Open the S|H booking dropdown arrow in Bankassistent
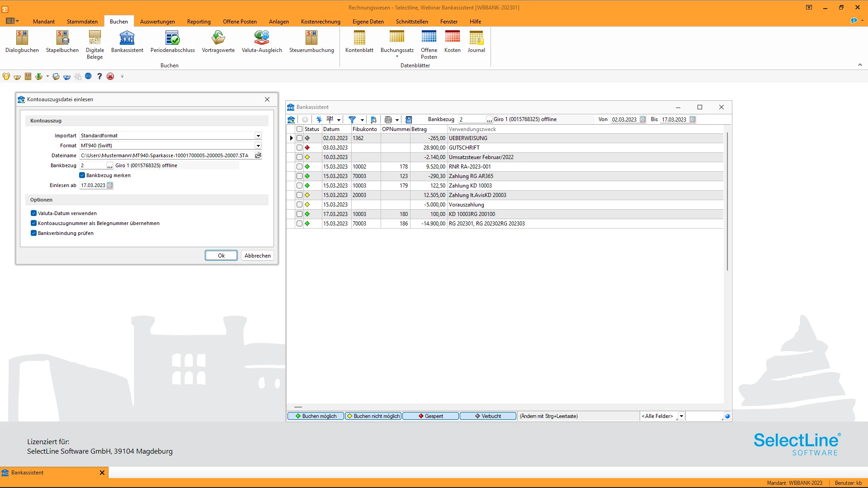Viewport: 868px width, 488px height. 339,120
